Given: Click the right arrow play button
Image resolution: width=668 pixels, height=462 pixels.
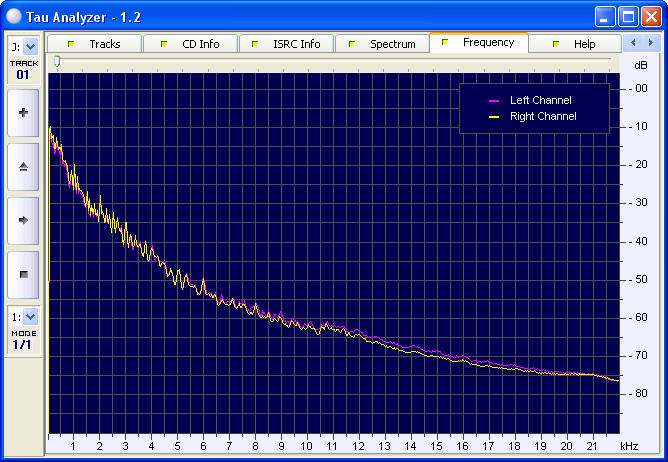Looking at the screenshot, I should 23,220.
